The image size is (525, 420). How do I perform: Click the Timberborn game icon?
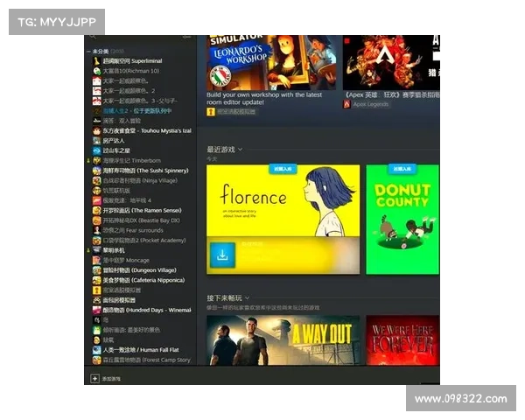coord(97,161)
